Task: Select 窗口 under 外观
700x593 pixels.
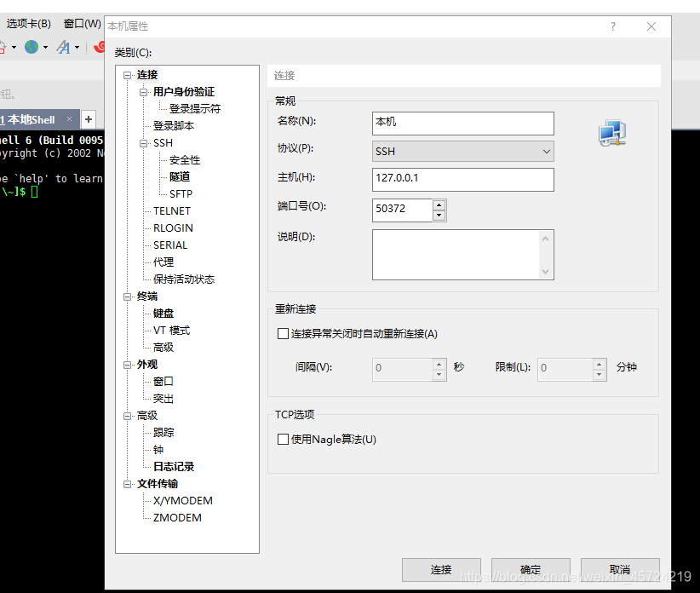Action: point(164,382)
